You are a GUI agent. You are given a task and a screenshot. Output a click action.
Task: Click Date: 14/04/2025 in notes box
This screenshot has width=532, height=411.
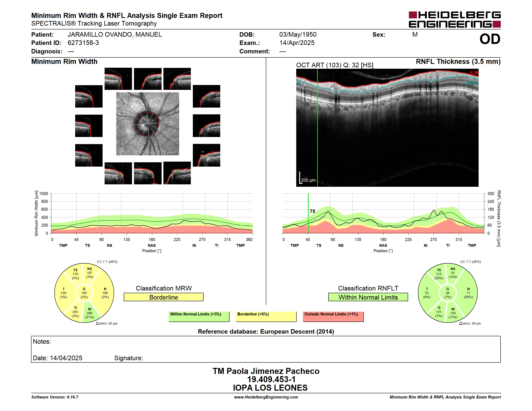click(x=57, y=358)
